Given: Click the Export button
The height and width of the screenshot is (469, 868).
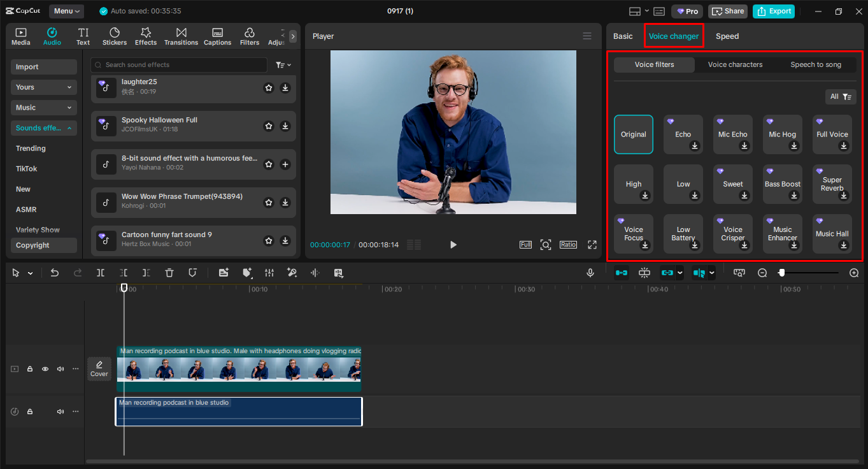Looking at the screenshot, I should tap(774, 11).
